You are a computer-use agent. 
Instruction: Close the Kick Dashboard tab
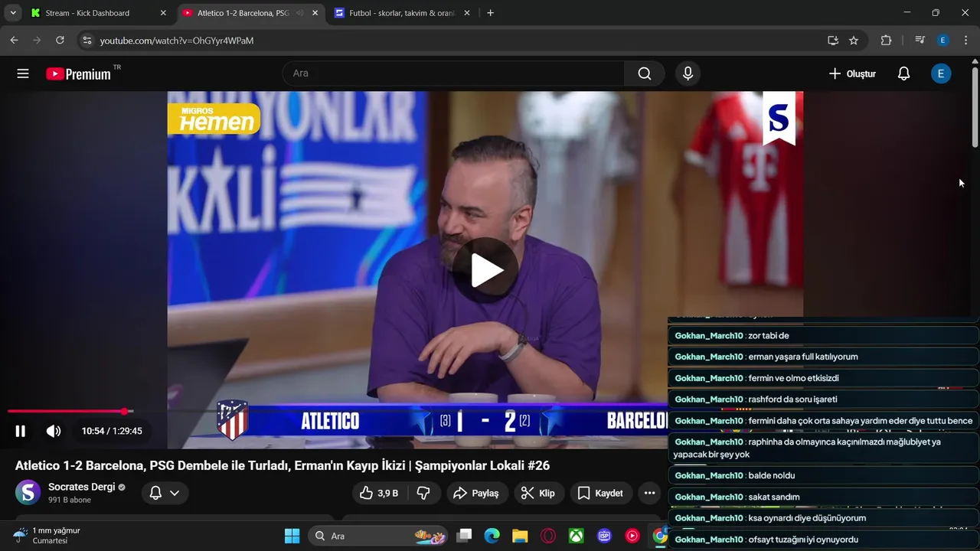click(x=163, y=13)
